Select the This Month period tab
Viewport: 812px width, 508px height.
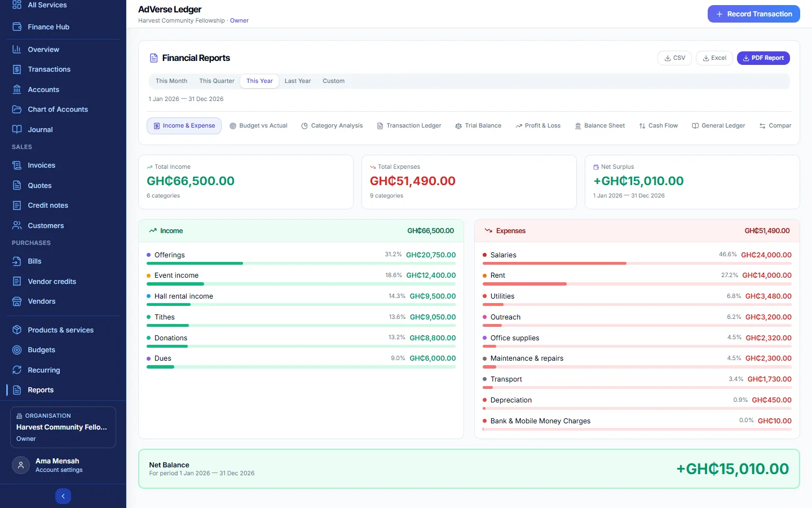click(x=171, y=81)
